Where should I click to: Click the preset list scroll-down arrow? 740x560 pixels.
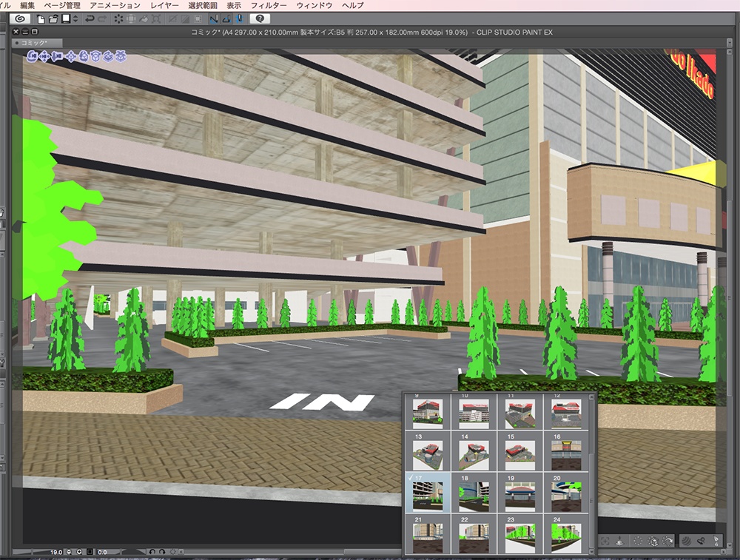pos(592,552)
